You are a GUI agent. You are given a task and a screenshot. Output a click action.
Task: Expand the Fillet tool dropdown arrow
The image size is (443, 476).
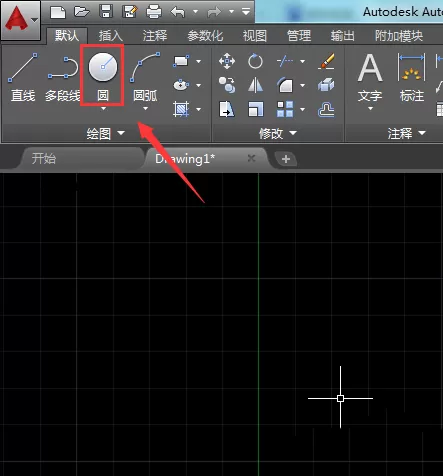tap(303, 85)
